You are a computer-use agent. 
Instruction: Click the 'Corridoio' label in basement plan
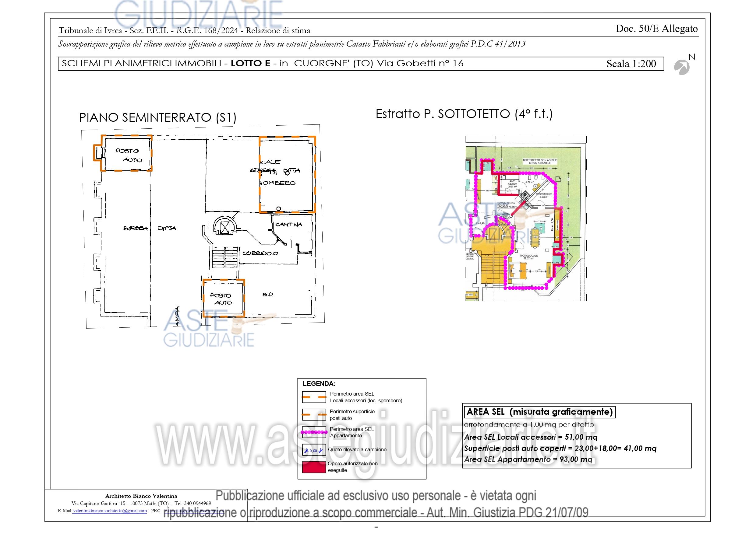click(x=260, y=253)
